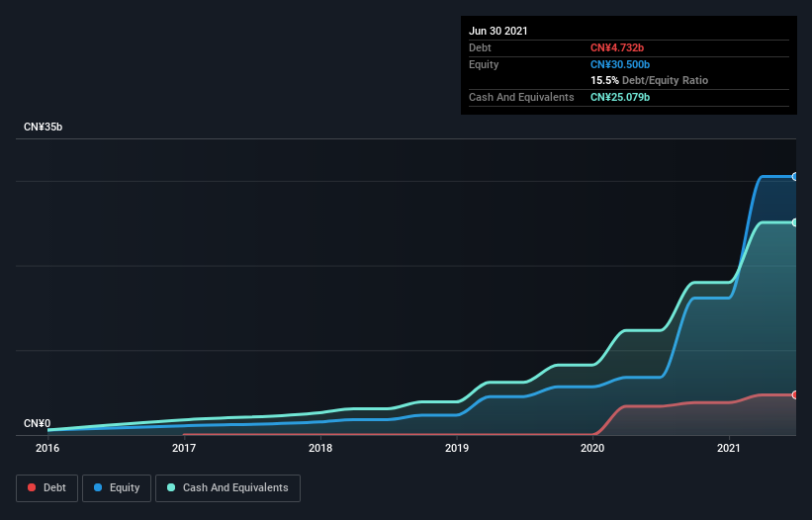Toggle the Equity series in the legend
Viewport: 812px width, 520px height.
click(x=117, y=488)
